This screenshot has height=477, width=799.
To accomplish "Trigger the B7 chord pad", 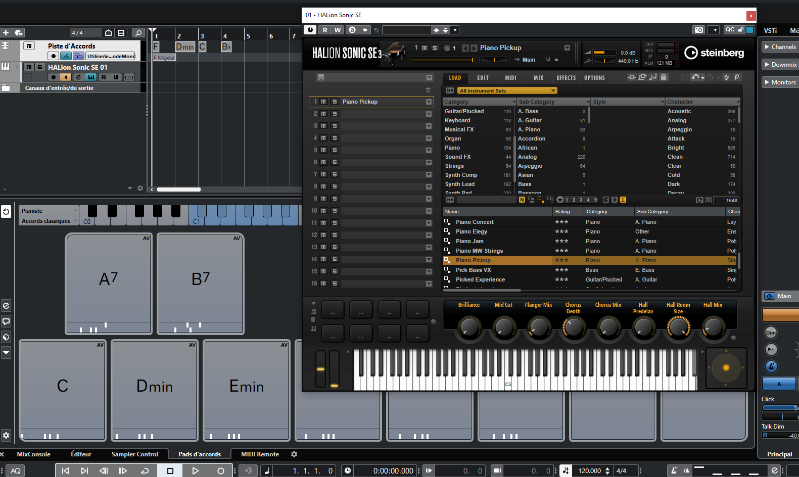I will click(201, 283).
